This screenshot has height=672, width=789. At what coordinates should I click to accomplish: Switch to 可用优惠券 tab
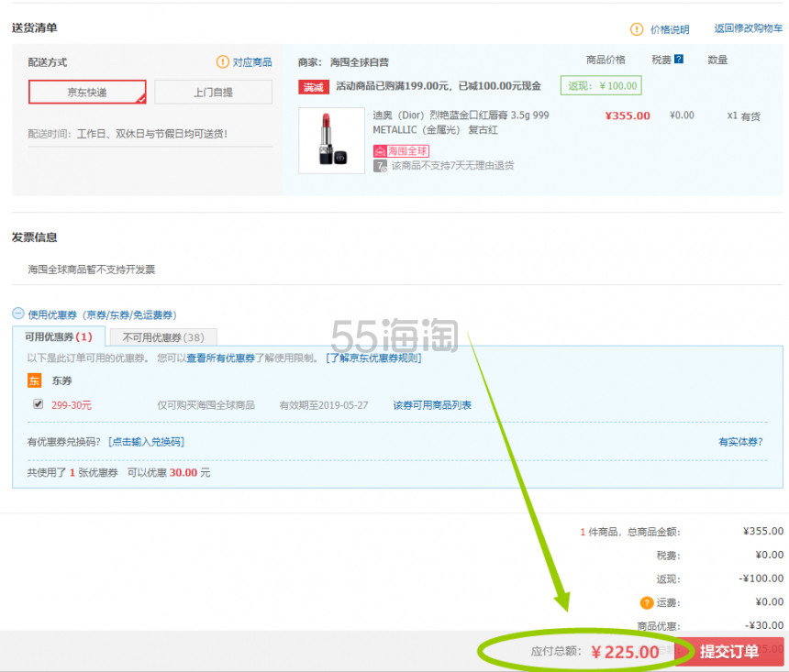[59, 336]
